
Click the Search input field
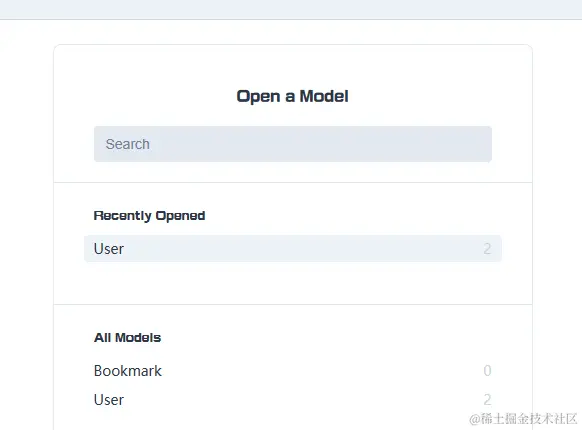point(293,144)
